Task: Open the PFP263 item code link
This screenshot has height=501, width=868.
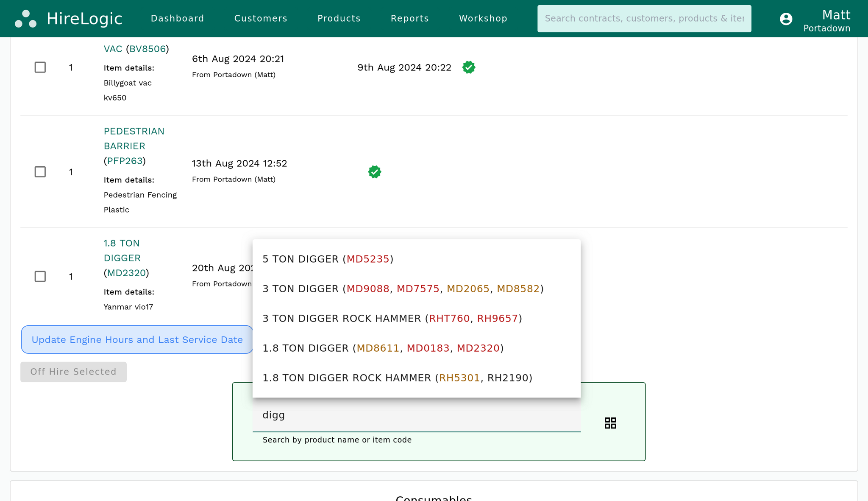Action: pyautogui.click(x=125, y=161)
